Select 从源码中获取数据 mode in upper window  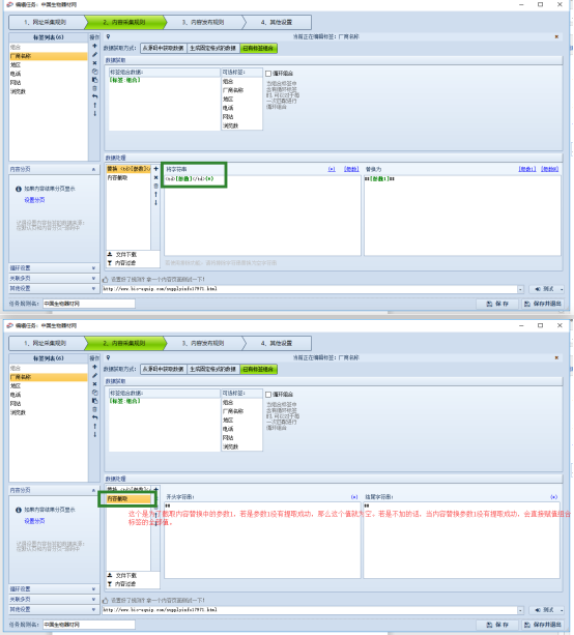coord(164,48)
